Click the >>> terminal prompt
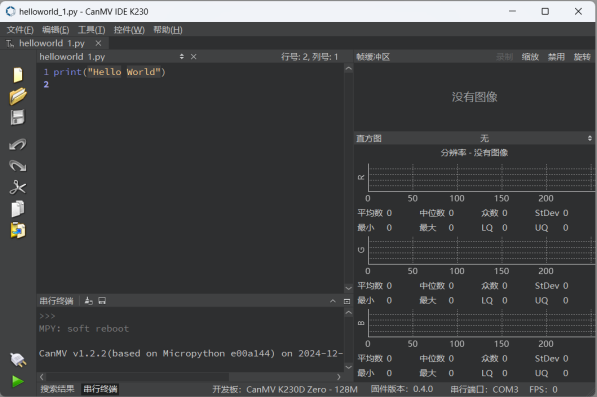597x397 pixels. [x=47, y=316]
